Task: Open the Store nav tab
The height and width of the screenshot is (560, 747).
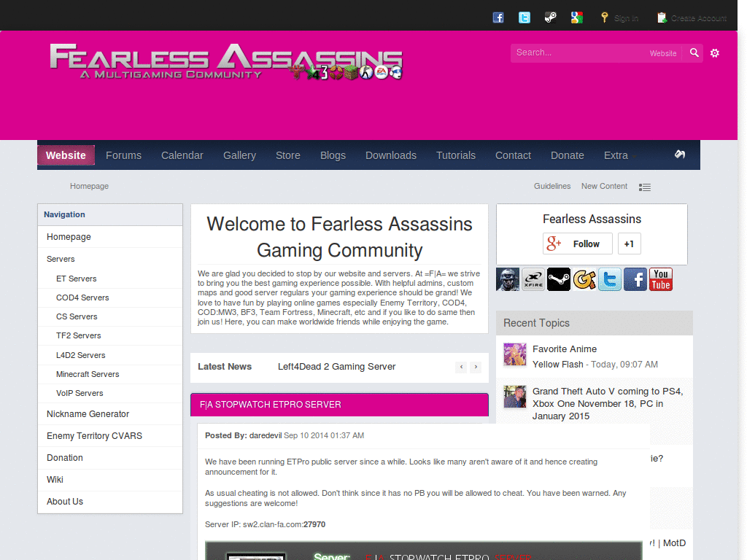Action: (287, 155)
